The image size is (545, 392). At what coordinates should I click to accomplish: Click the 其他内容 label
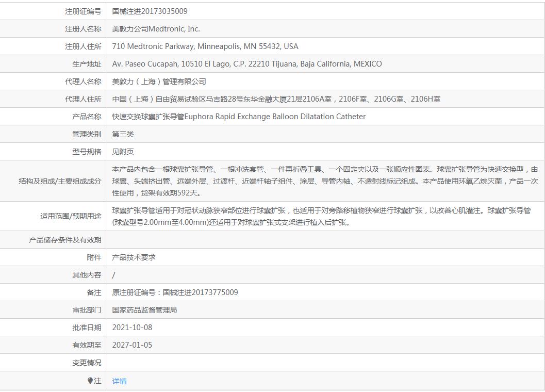point(87,275)
